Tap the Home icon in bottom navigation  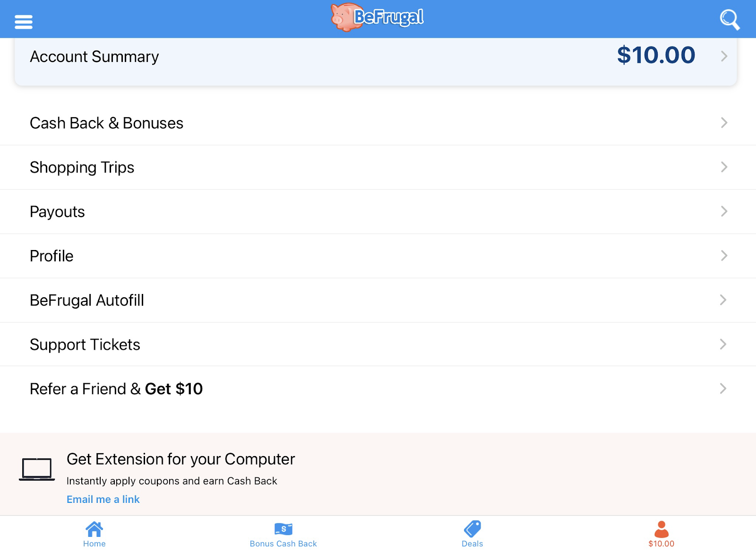tap(94, 529)
